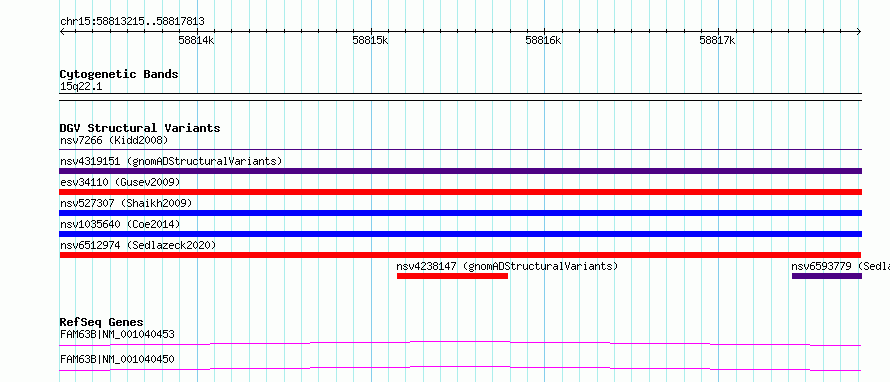Click the purple bar for nsv4319151
Screen dimensions: 890x382
461,171
